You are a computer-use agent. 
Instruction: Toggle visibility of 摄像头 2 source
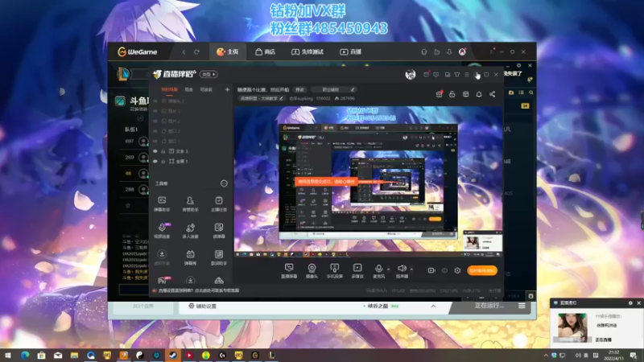[x=155, y=101]
